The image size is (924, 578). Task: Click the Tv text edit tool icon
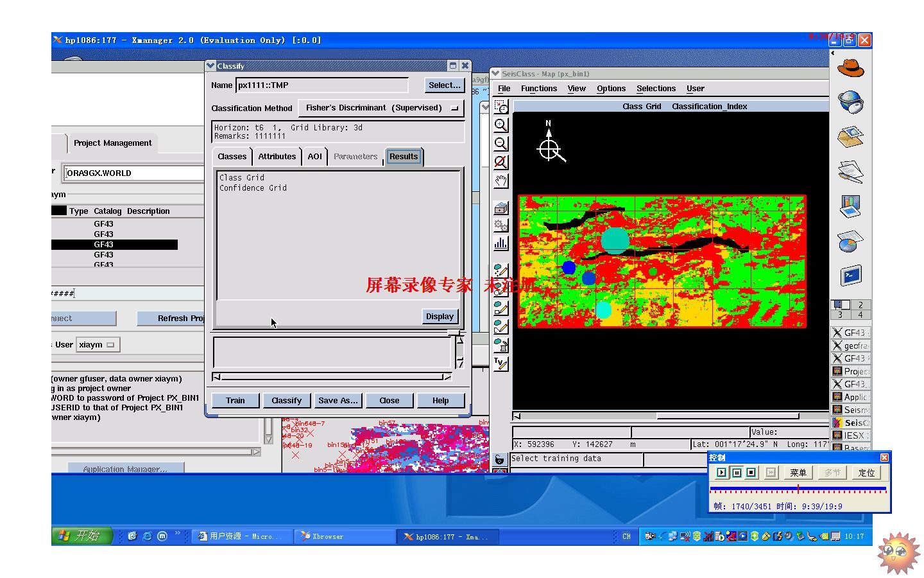pyautogui.click(x=501, y=363)
